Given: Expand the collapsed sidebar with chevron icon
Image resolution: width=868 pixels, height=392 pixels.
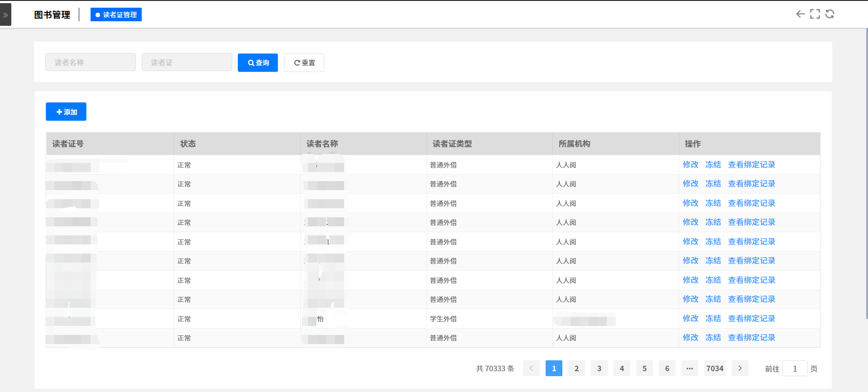Looking at the screenshot, I should point(5,15).
